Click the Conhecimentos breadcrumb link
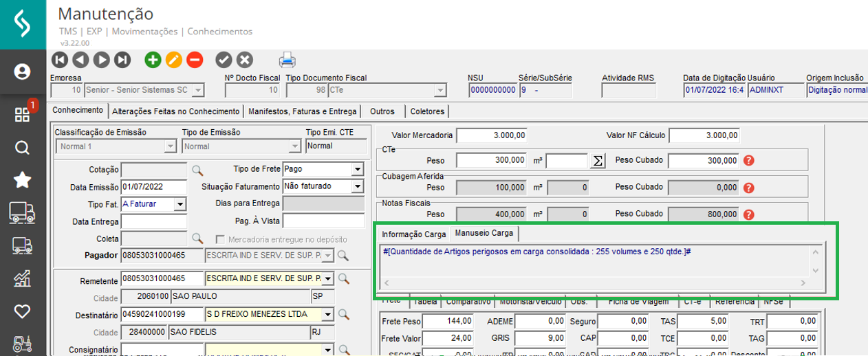 click(x=219, y=32)
